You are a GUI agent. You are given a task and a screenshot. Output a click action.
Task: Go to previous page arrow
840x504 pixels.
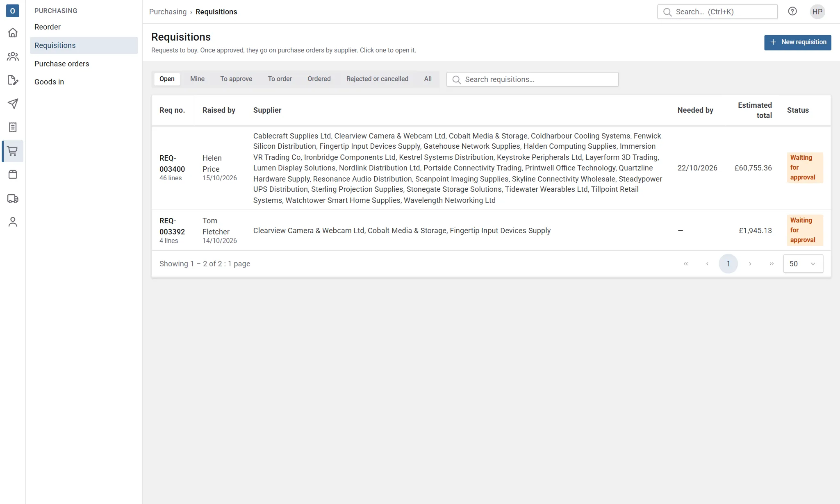pos(707,264)
